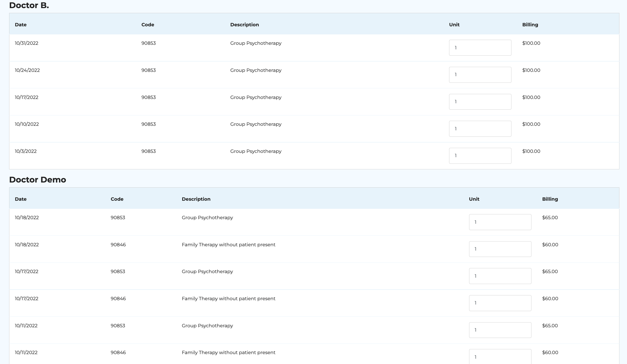Click Unit field for Doctor B. 10/24/2022
The image size is (627, 364).
(480, 75)
